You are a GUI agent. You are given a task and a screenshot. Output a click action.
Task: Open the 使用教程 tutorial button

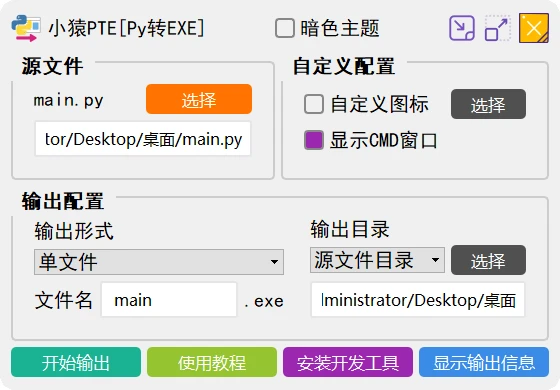(212, 362)
